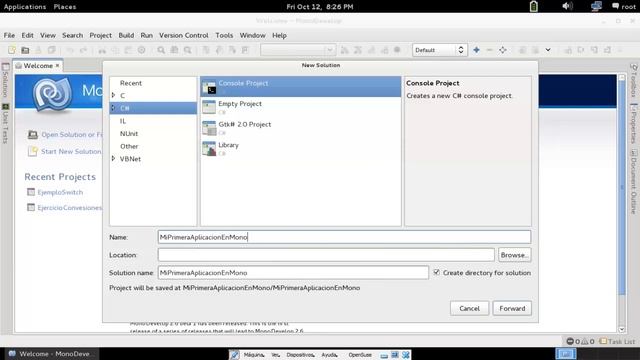Click the network computers tray icon

coord(596,6)
